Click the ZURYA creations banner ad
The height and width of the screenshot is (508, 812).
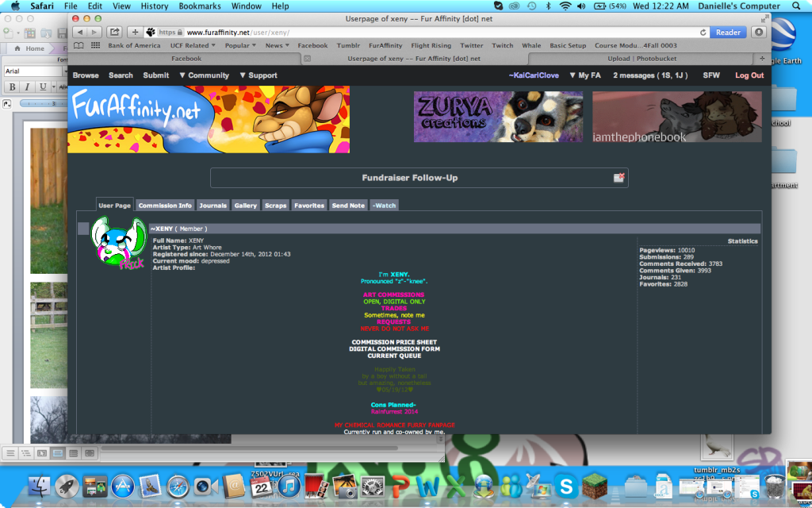coord(498,117)
